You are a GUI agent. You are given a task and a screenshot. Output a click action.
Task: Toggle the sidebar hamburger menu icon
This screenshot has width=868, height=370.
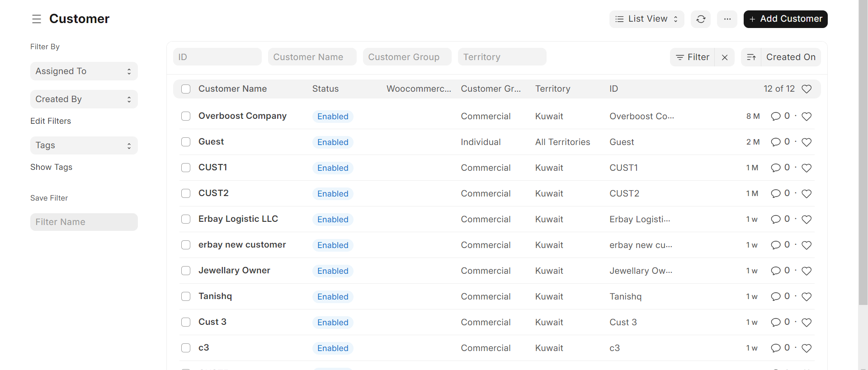37,19
